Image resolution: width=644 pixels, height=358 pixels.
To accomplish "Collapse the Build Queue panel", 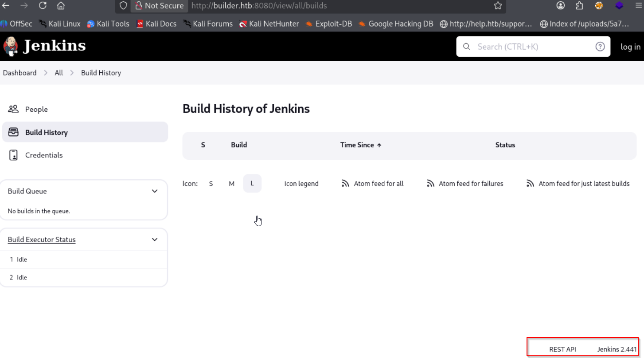I will pos(155,191).
